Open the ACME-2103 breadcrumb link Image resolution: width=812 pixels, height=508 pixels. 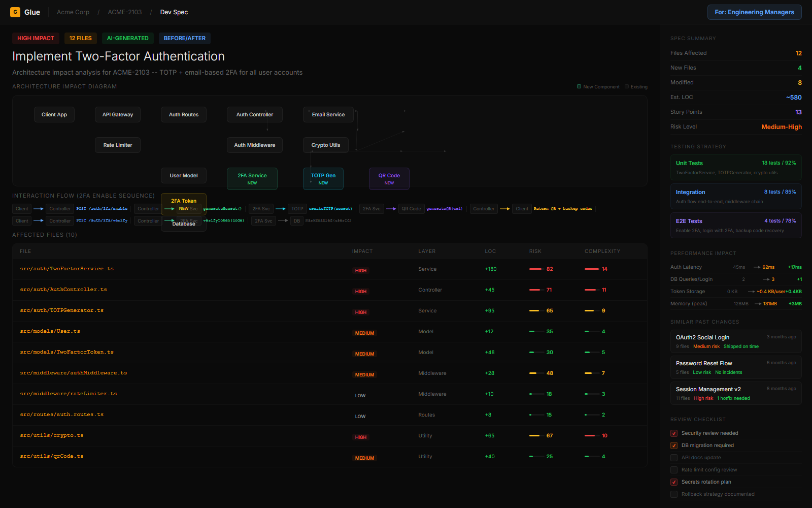pos(125,12)
